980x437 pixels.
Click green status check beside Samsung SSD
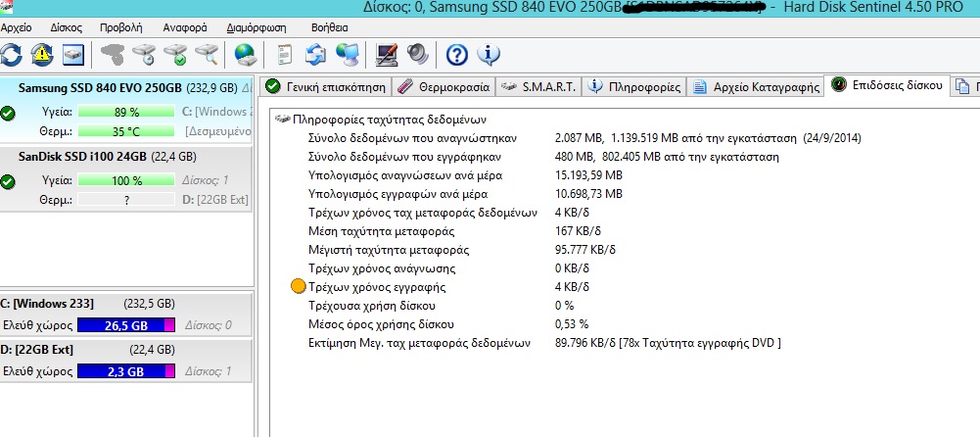[8, 113]
